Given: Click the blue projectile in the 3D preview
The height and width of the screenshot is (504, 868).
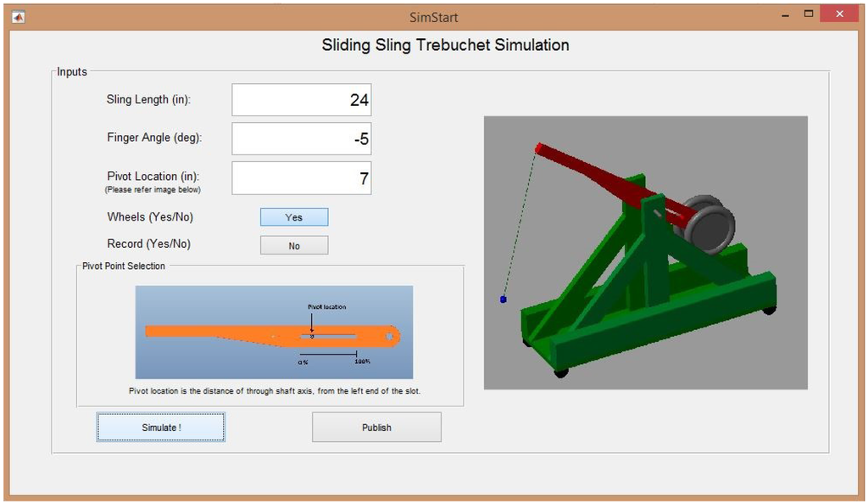Looking at the screenshot, I should (504, 300).
